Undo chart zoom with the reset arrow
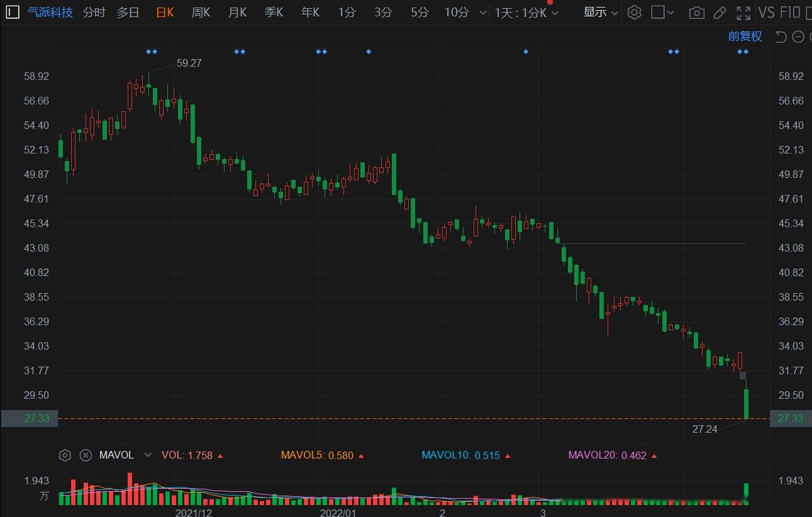This screenshot has height=517, width=812. coord(781,36)
